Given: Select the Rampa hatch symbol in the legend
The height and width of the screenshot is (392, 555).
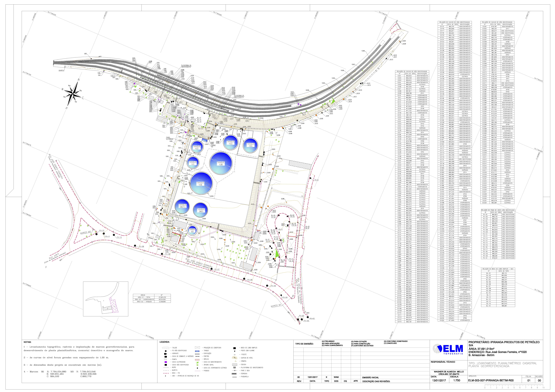Looking at the screenshot, I should click(166, 359).
